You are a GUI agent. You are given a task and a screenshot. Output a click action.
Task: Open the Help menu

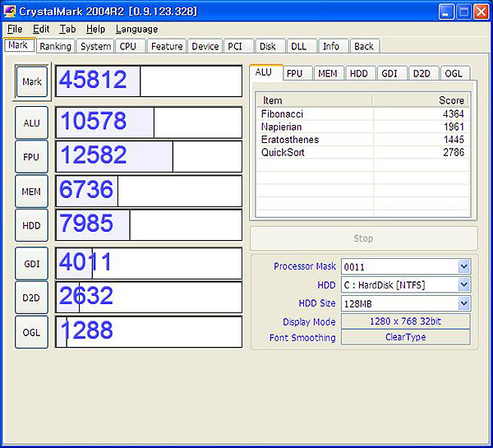(x=95, y=29)
